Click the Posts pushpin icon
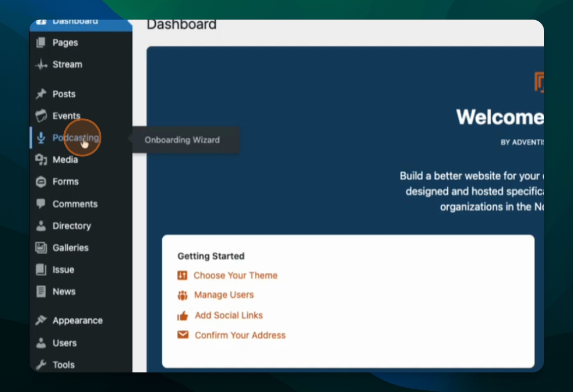This screenshot has height=392, width=573. click(x=41, y=94)
